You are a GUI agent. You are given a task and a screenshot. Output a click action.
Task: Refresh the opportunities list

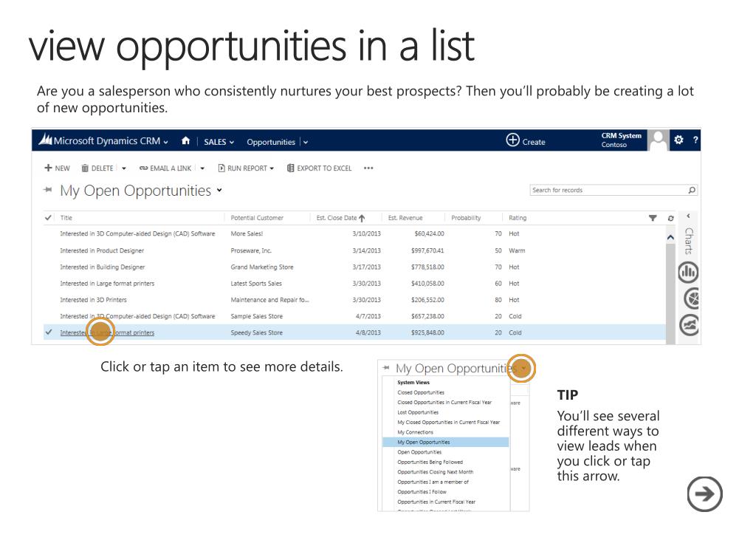click(x=670, y=218)
